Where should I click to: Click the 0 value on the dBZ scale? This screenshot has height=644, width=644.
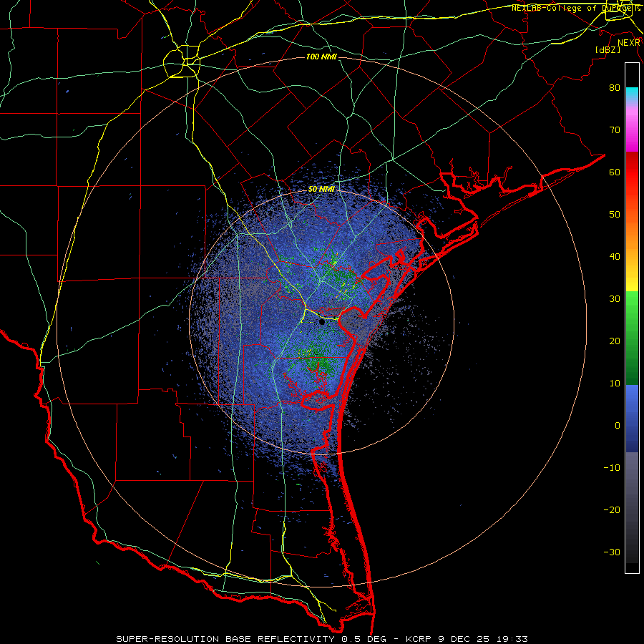tap(618, 426)
